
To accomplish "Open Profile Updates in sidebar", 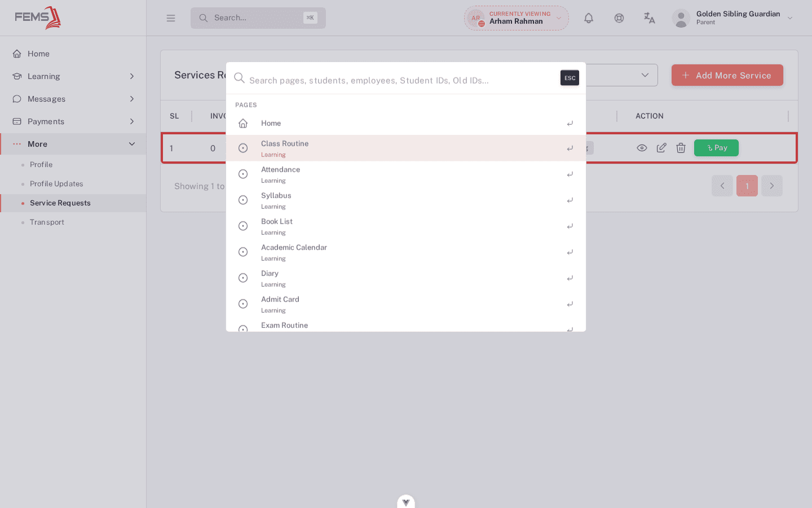I will [x=56, y=183].
